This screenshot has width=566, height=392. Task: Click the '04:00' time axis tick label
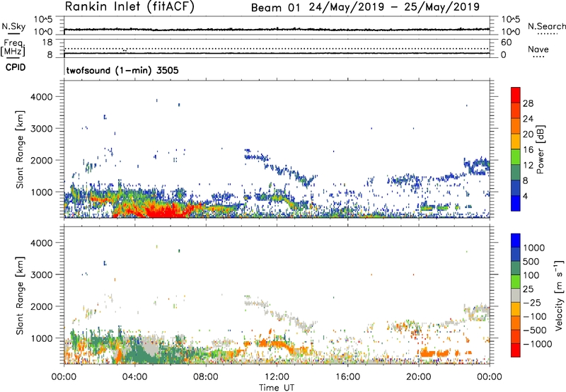pos(135,377)
